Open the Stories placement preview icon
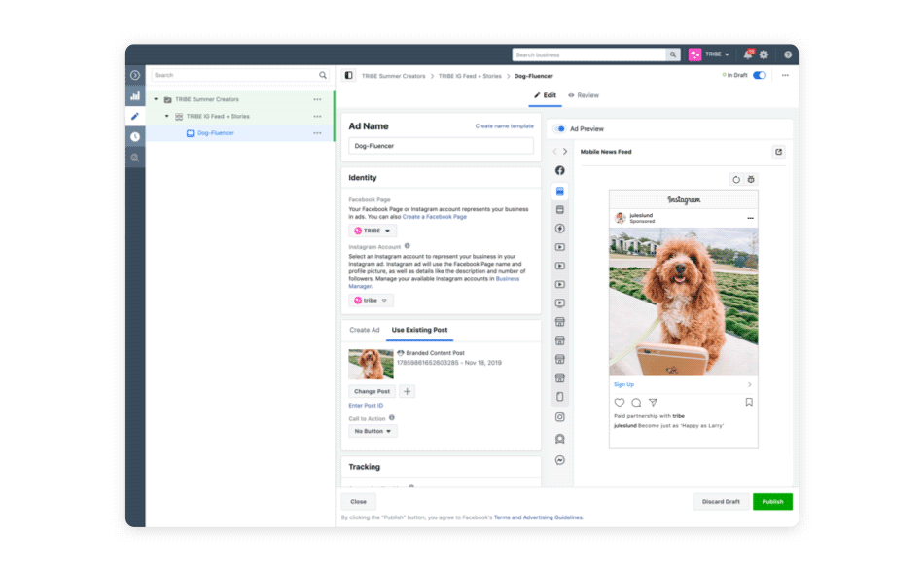 pos(560,396)
